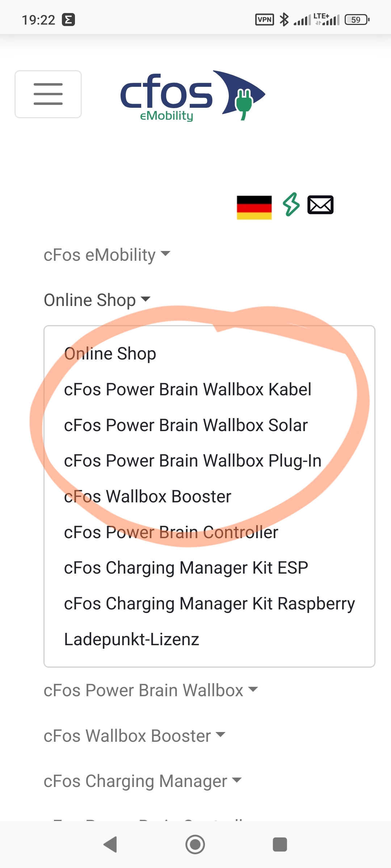Open cFos Power Brain Controller item
The image size is (391, 868).
tap(171, 532)
